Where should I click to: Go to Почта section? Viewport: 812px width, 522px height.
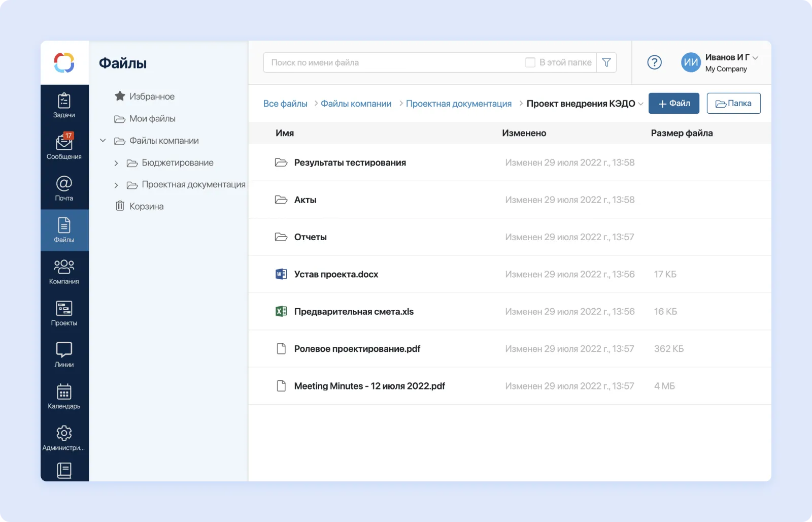click(64, 188)
